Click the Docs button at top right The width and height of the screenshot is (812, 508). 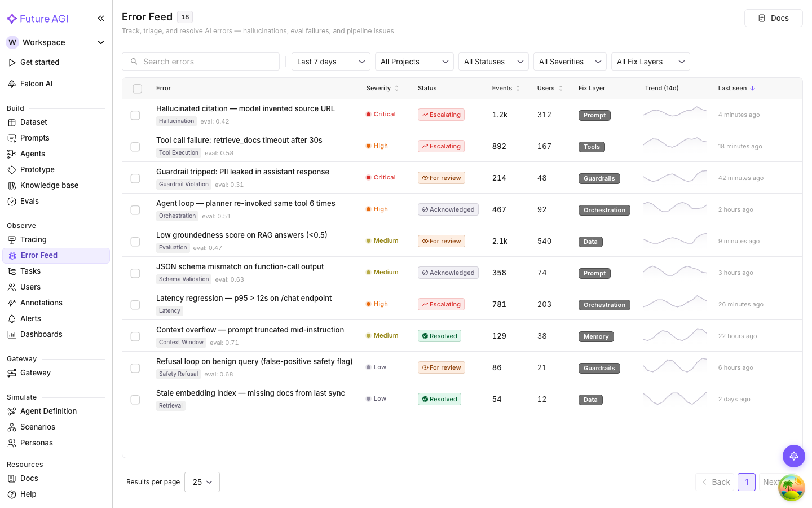point(773,18)
